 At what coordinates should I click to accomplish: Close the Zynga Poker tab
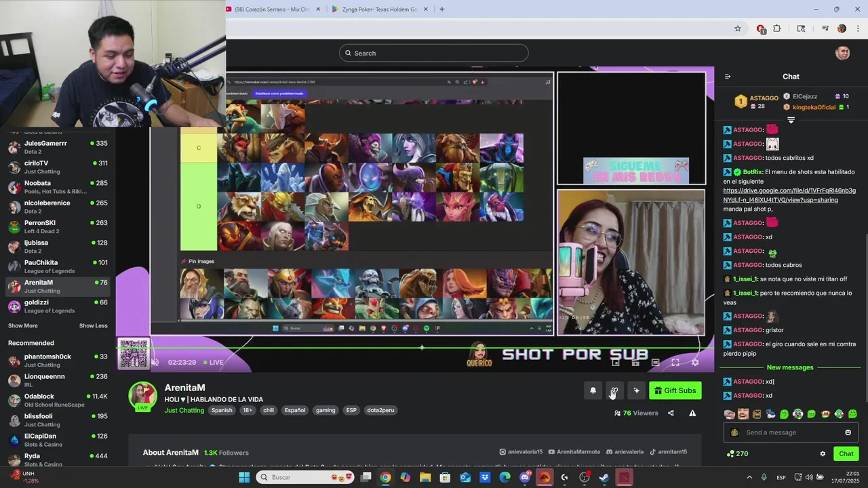pyautogui.click(x=426, y=9)
